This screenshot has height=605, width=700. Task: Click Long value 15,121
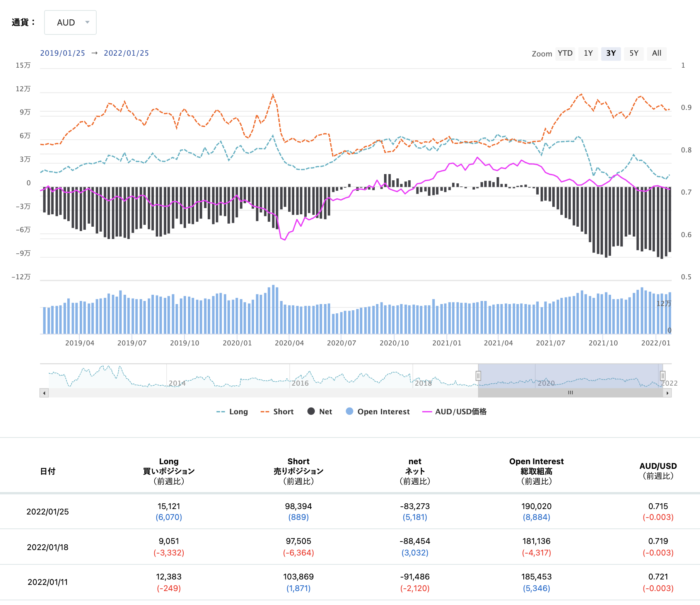[x=169, y=506]
